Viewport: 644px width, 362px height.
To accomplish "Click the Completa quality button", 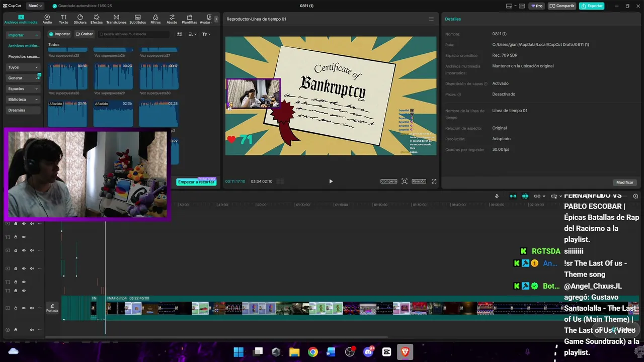I will click(x=389, y=182).
